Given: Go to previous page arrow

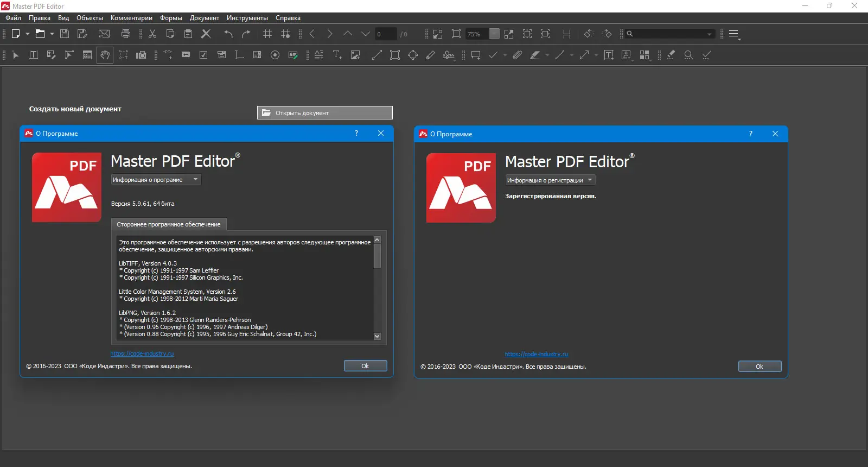Looking at the screenshot, I should coord(312,34).
